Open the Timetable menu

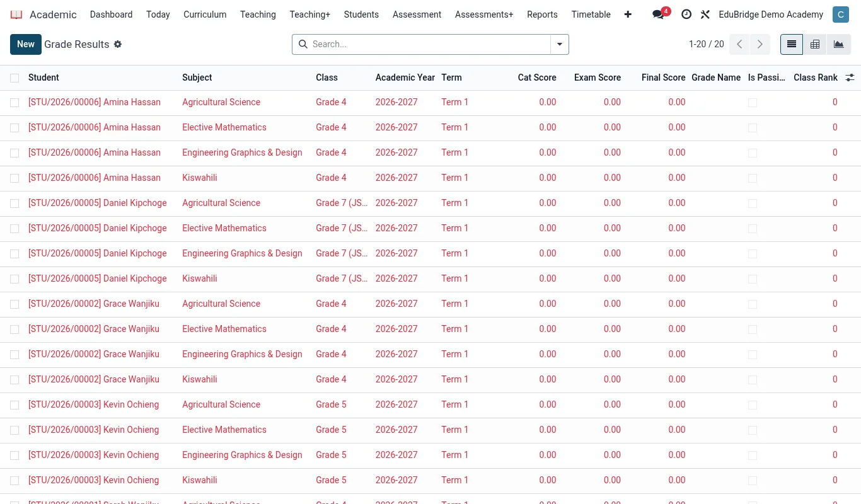pos(591,14)
